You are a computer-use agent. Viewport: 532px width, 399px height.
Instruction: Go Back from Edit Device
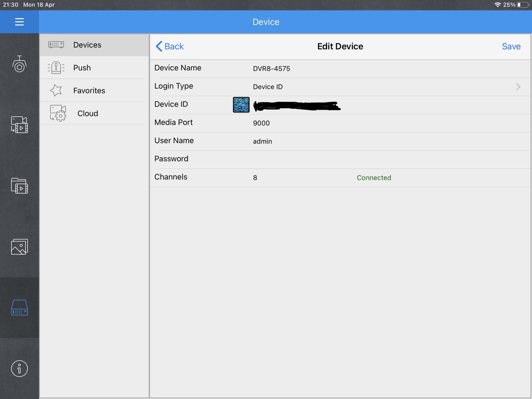[170, 46]
